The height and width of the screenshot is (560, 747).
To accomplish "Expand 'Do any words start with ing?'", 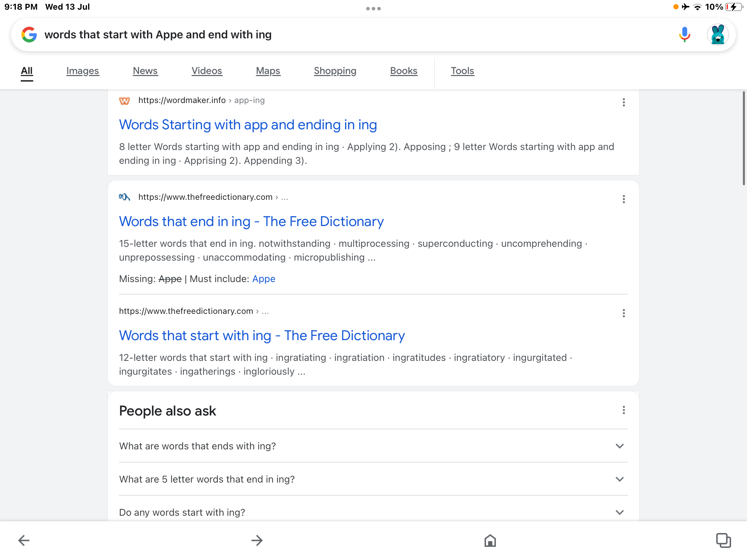I will (x=619, y=512).
